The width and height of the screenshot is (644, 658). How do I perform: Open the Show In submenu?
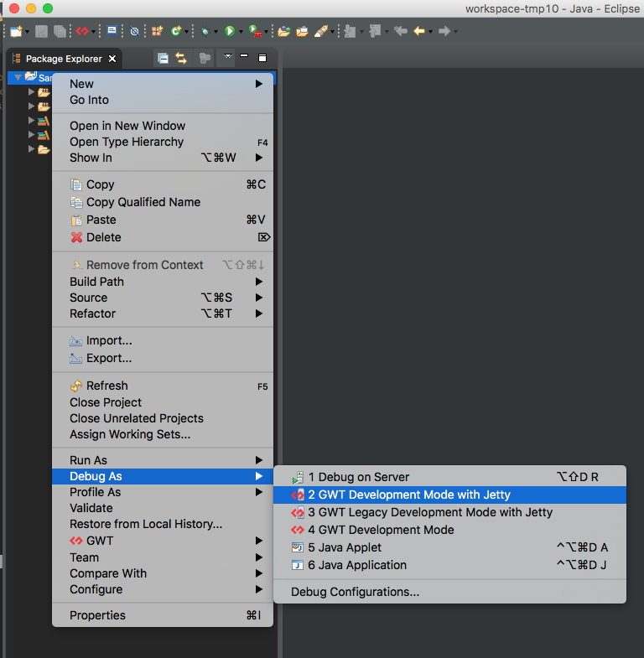tap(163, 158)
